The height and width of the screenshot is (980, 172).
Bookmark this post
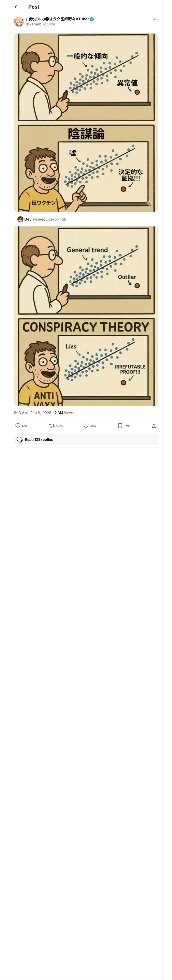pos(120,426)
